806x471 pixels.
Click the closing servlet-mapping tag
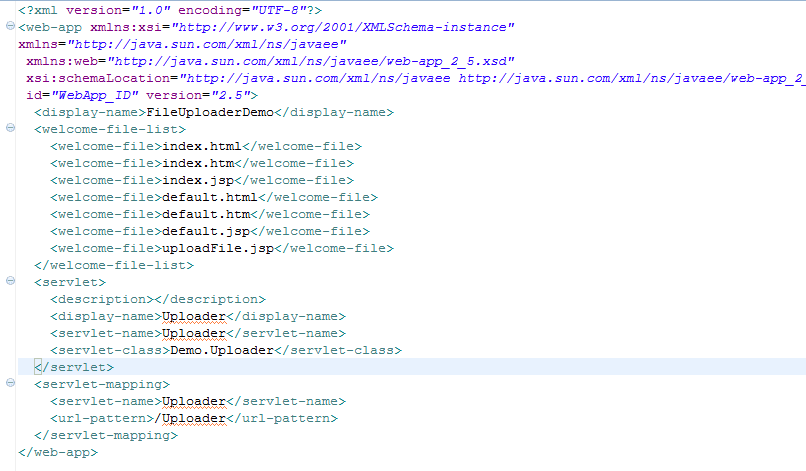pos(106,435)
